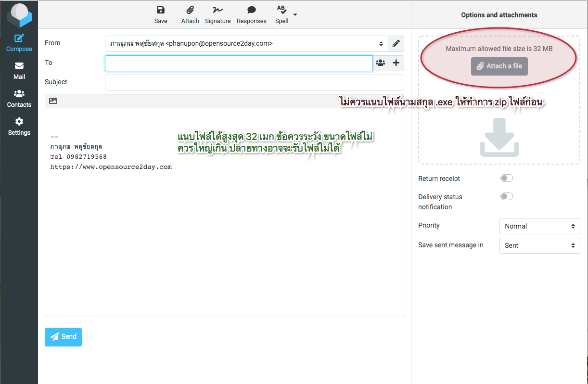Viewport: 588px width, 384px height.
Task: Insert image using editor picture icon
Action: [53, 101]
